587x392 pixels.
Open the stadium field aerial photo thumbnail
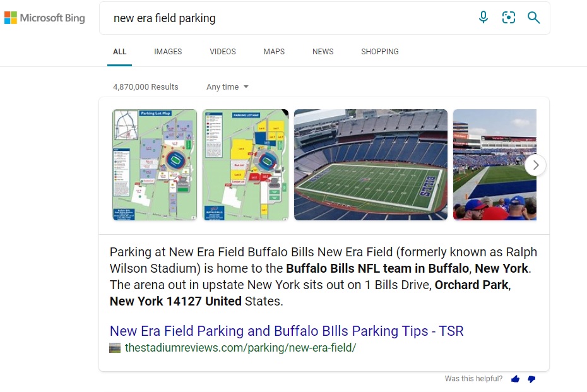371,165
